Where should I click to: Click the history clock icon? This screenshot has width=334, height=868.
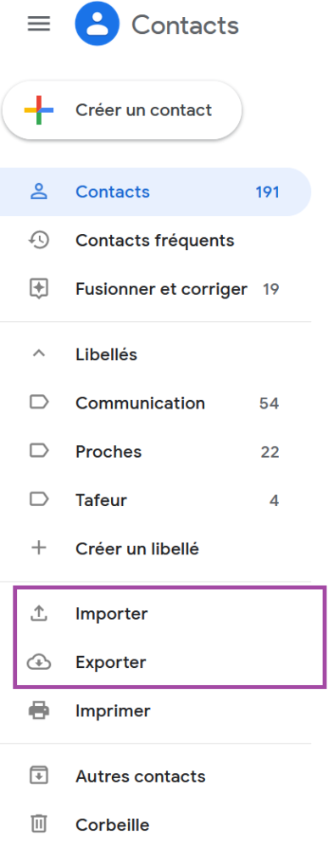[39, 241]
